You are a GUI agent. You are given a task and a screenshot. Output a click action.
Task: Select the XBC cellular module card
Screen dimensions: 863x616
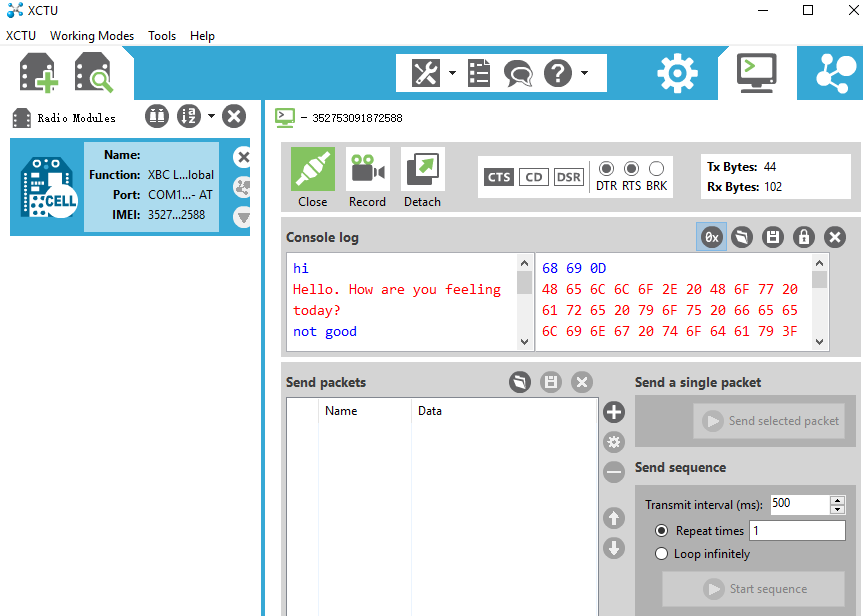[130, 187]
